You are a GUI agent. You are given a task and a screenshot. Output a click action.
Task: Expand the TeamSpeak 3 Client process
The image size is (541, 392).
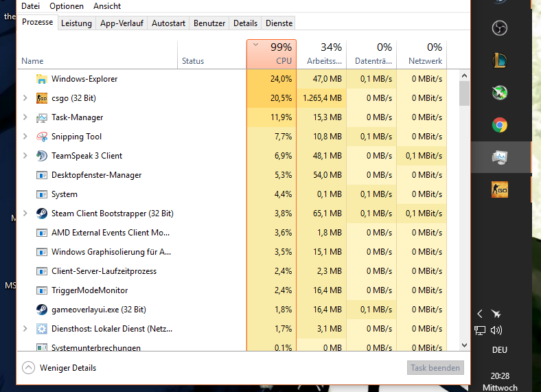[x=25, y=156]
